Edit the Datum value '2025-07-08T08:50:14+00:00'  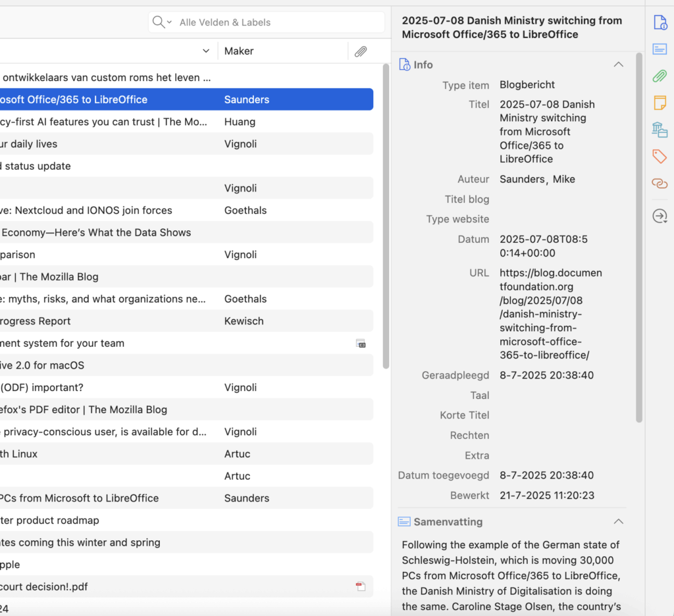tap(543, 246)
